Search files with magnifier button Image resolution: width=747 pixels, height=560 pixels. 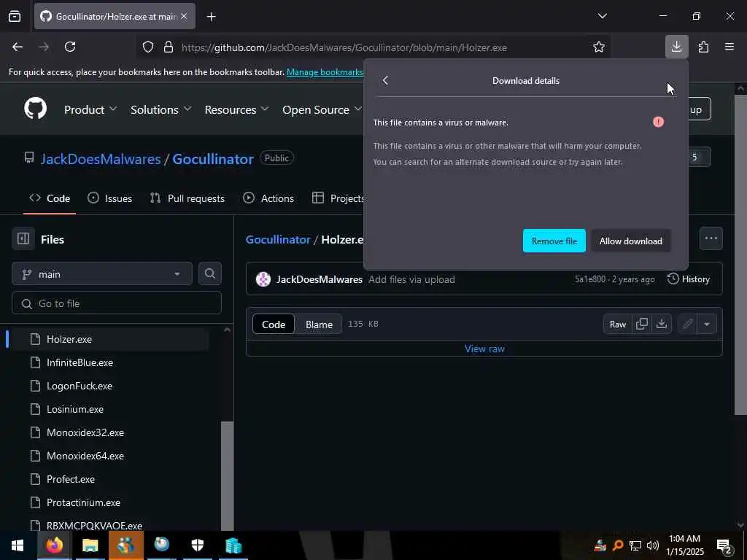click(x=209, y=274)
